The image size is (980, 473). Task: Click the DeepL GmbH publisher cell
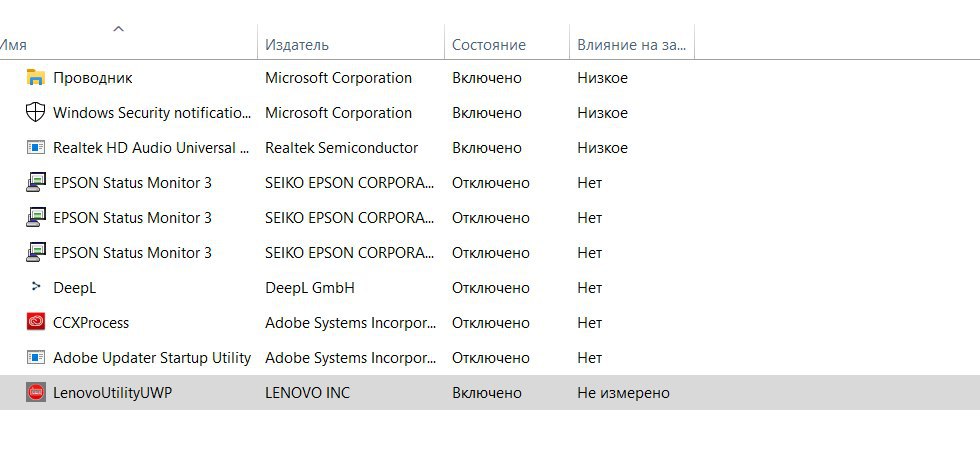[x=309, y=288]
